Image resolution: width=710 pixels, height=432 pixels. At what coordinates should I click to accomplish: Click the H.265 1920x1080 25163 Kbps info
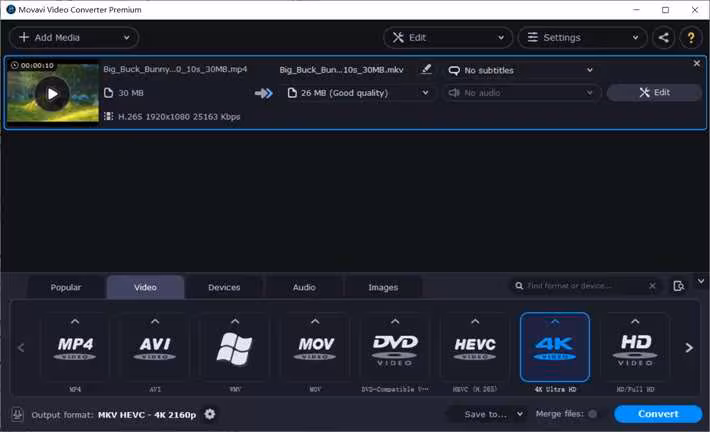click(x=179, y=117)
